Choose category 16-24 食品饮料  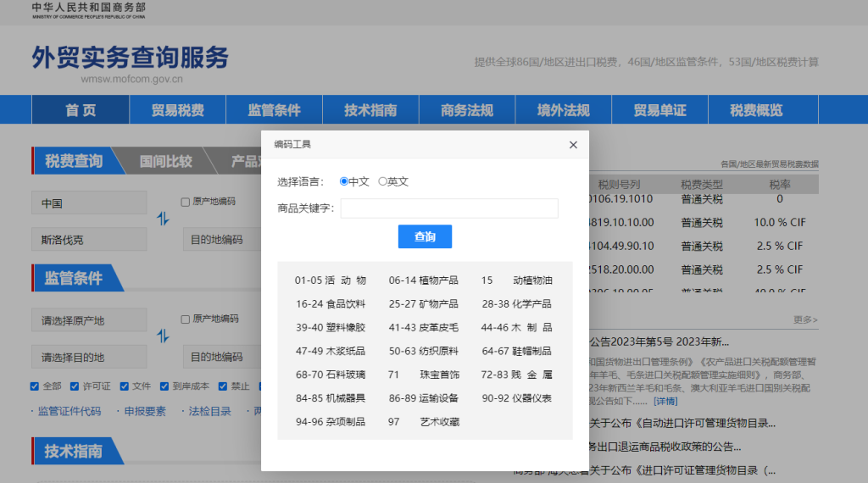(331, 303)
